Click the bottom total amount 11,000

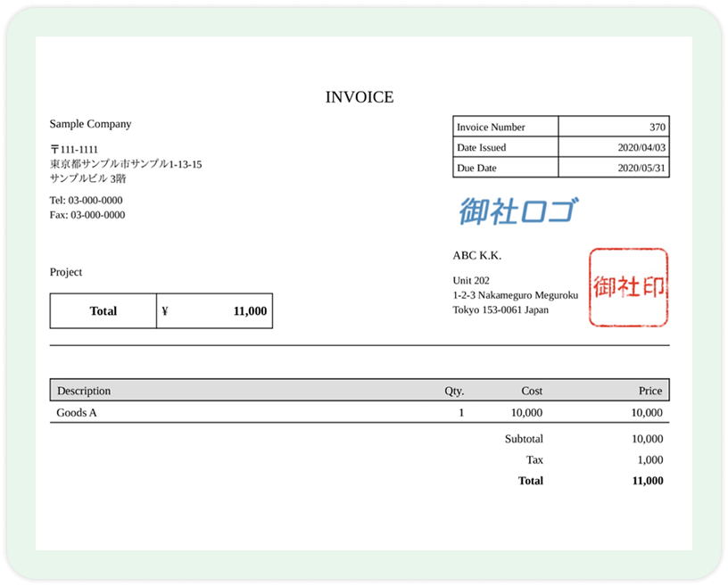click(648, 481)
